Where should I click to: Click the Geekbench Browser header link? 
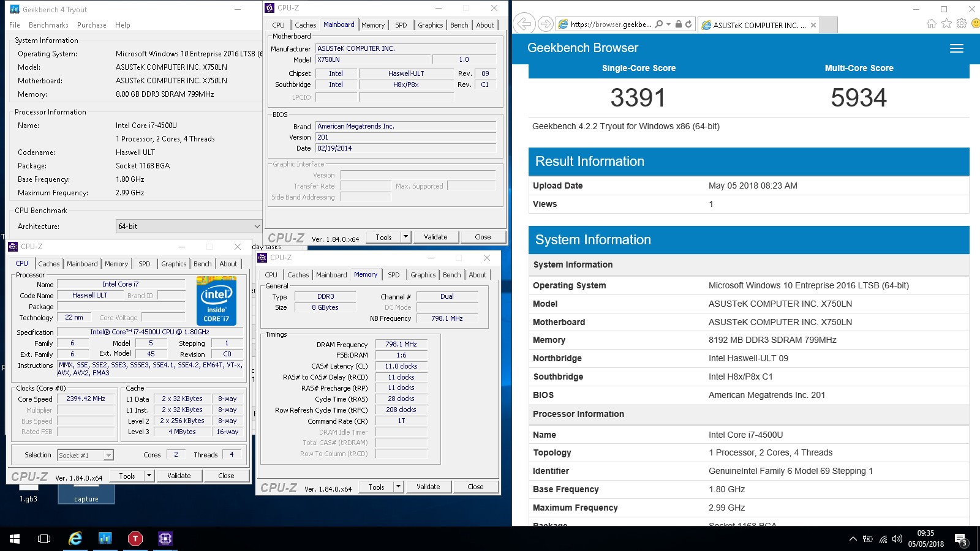point(582,48)
